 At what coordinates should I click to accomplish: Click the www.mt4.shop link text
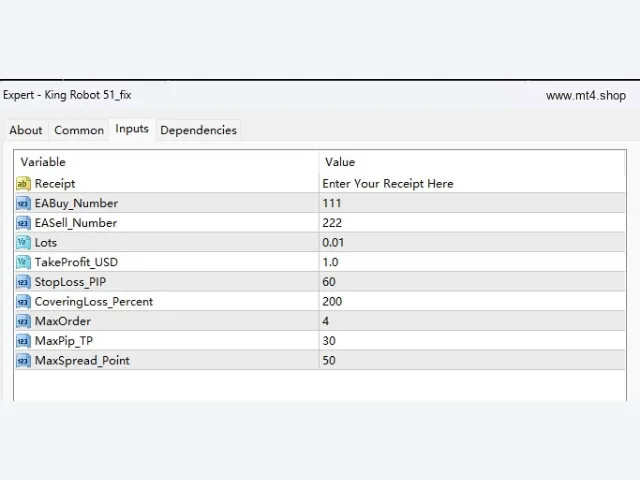(586, 96)
